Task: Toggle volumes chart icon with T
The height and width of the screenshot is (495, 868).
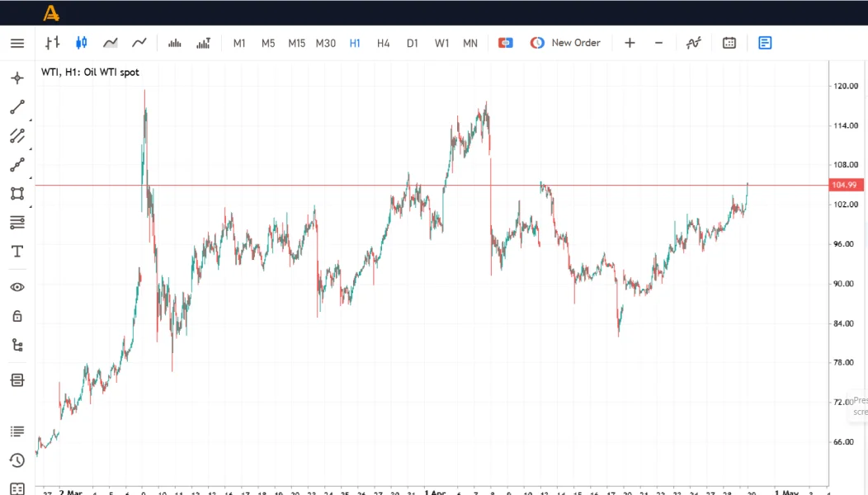Action: point(203,43)
